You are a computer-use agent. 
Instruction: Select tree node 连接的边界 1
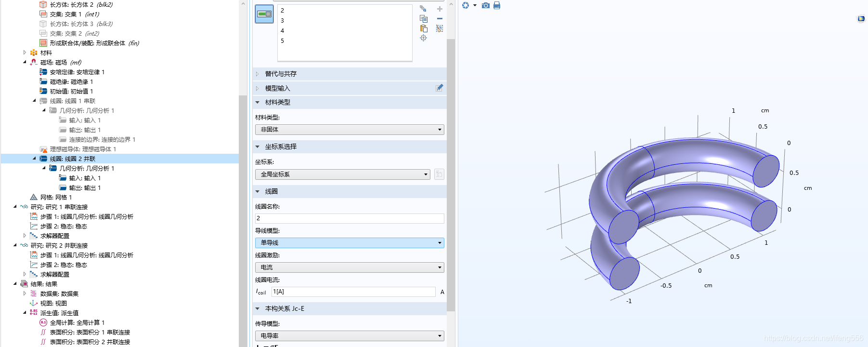[97, 139]
